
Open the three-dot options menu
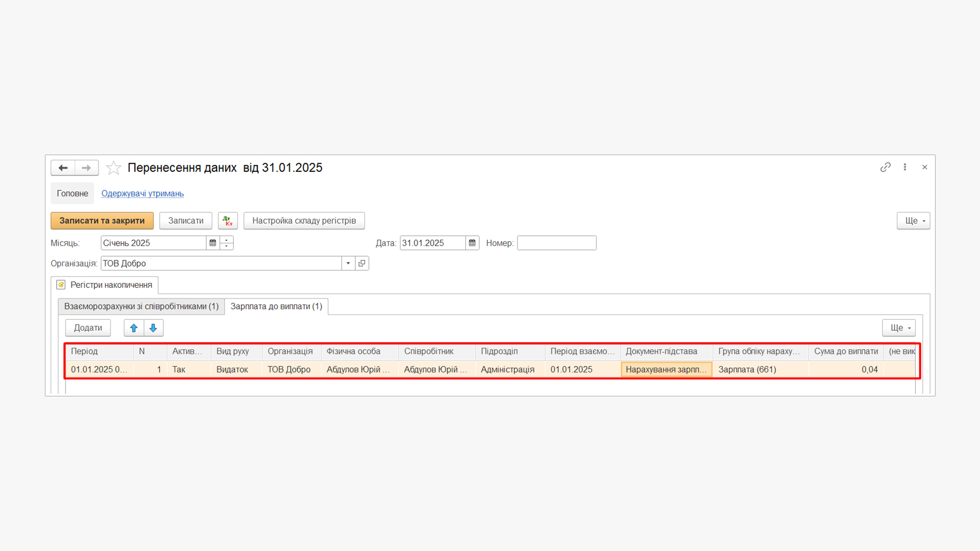click(905, 167)
